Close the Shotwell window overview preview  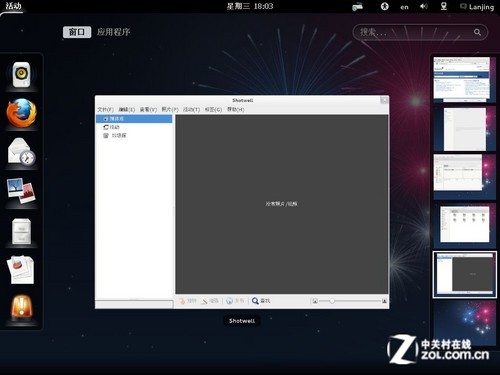click(x=384, y=100)
